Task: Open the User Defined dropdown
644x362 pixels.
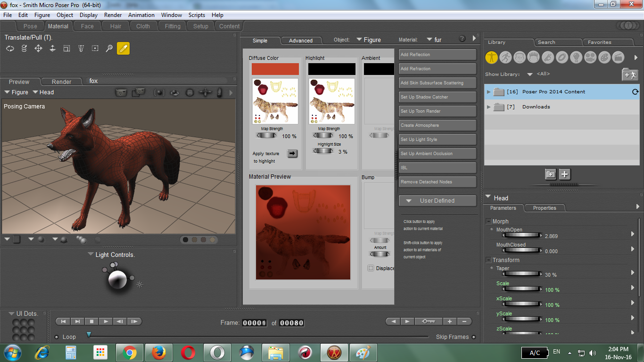Action: click(x=437, y=201)
